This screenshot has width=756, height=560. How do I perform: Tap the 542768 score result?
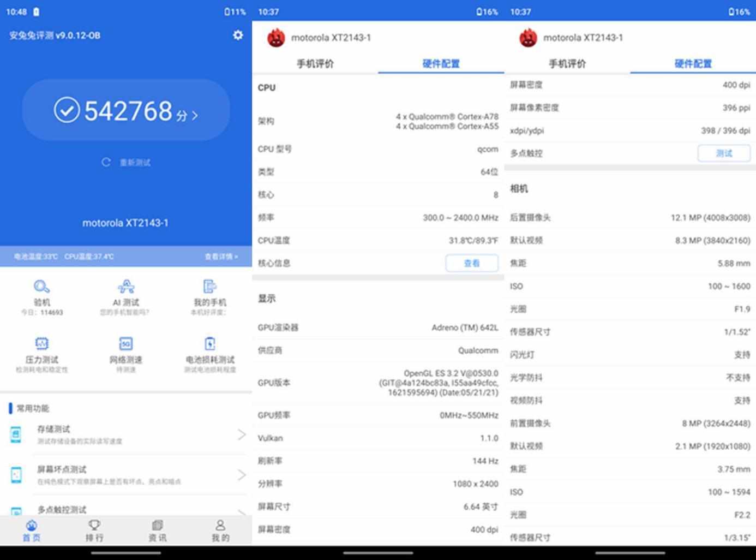[126, 110]
